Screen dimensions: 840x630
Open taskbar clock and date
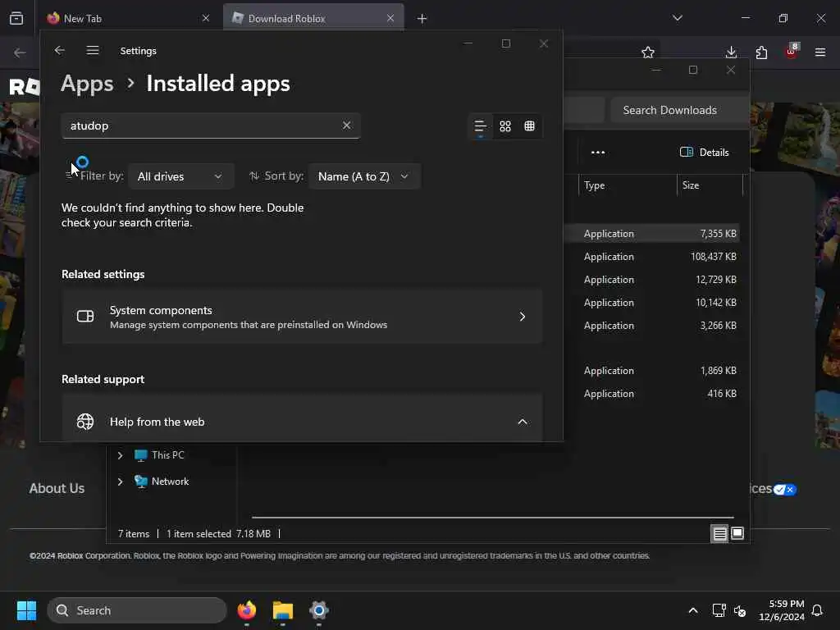[782, 610]
